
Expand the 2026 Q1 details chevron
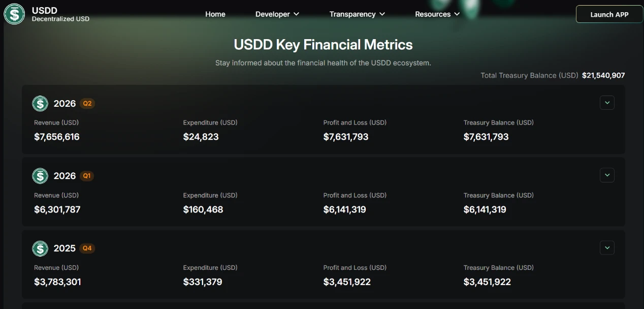coord(607,175)
